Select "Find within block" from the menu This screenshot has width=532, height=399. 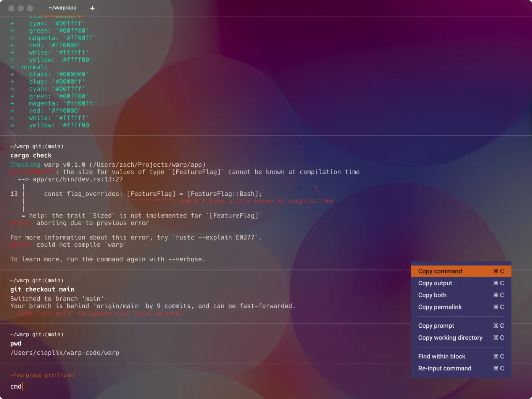pyautogui.click(x=442, y=356)
